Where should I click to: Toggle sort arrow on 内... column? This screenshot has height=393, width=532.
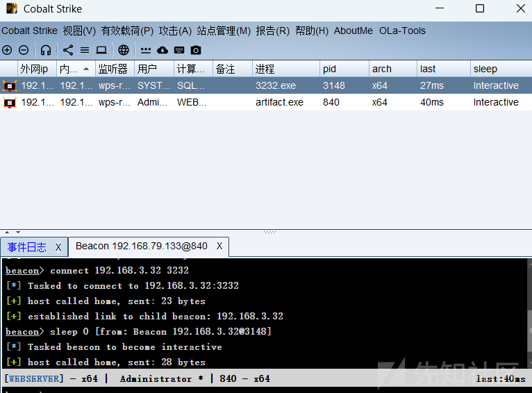click(x=86, y=69)
